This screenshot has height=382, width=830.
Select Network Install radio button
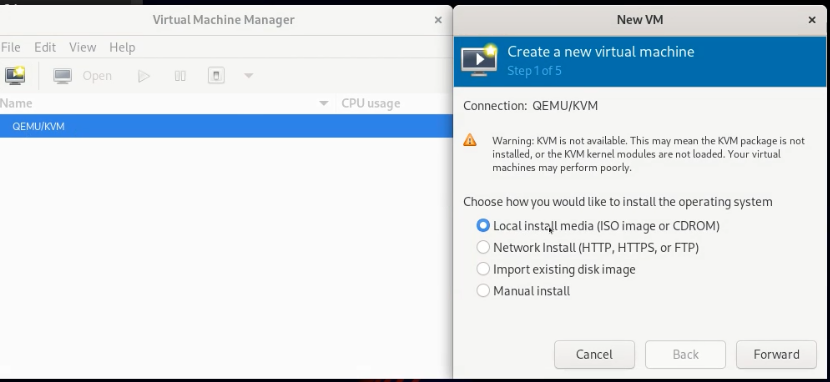coord(483,247)
